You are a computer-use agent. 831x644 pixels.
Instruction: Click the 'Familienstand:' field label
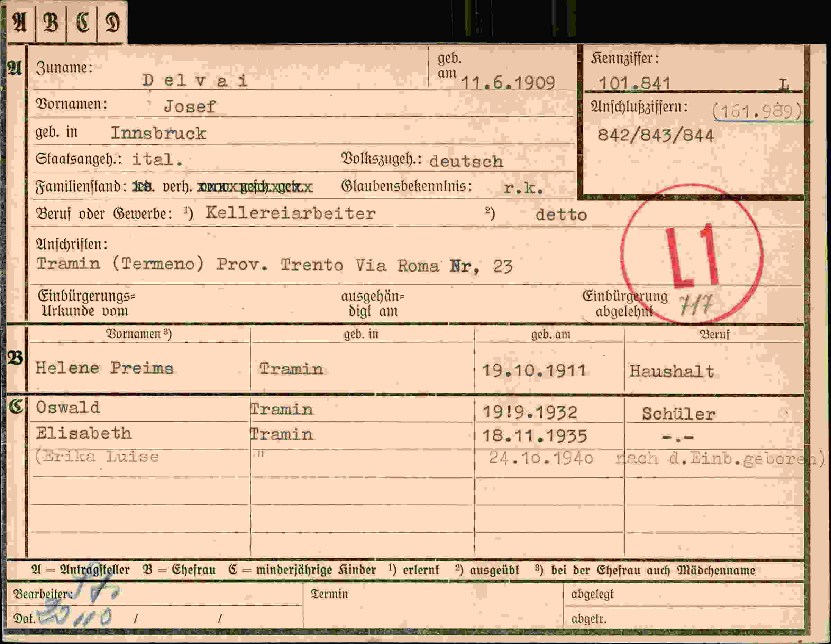[81, 187]
